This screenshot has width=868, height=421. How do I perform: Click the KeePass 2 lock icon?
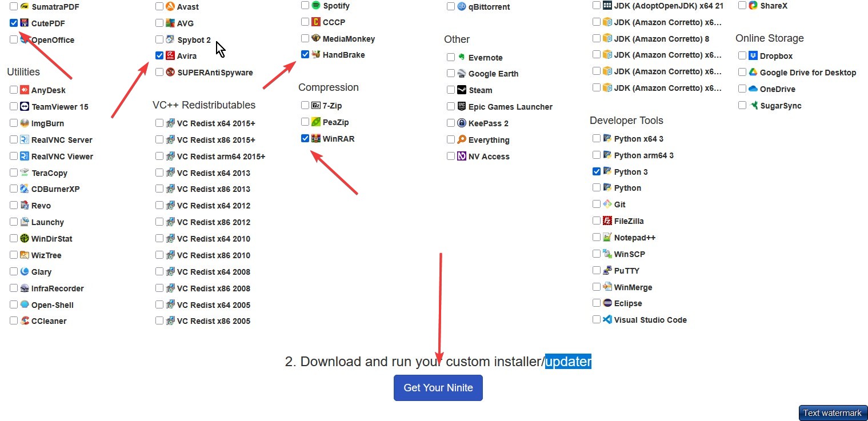462,123
